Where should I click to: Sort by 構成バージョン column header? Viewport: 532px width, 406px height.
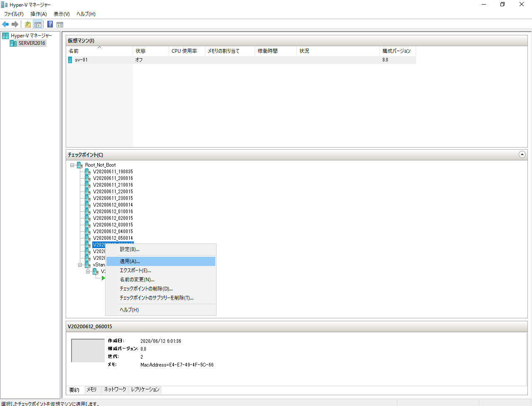point(398,51)
